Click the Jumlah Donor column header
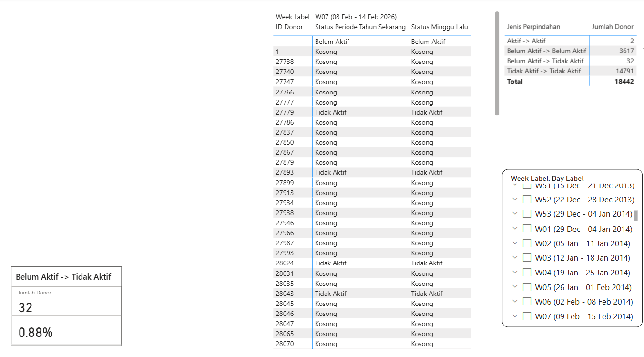Image resolution: width=644 pixels, height=357 pixels. [x=613, y=27]
